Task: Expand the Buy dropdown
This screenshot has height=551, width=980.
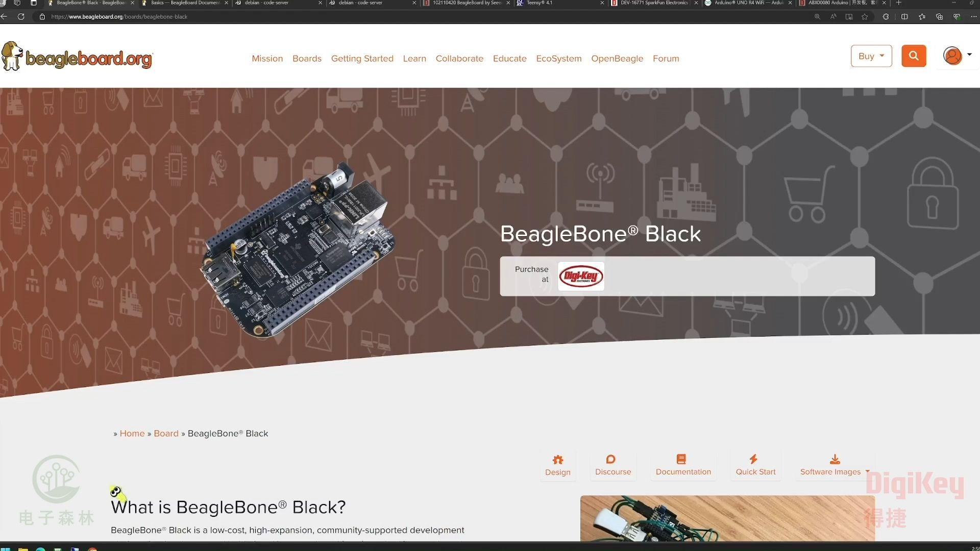Action: point(871,56)
